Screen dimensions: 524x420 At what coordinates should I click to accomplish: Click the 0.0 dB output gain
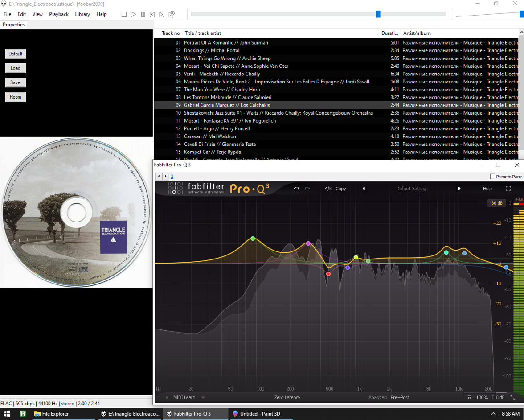(498, 397)
